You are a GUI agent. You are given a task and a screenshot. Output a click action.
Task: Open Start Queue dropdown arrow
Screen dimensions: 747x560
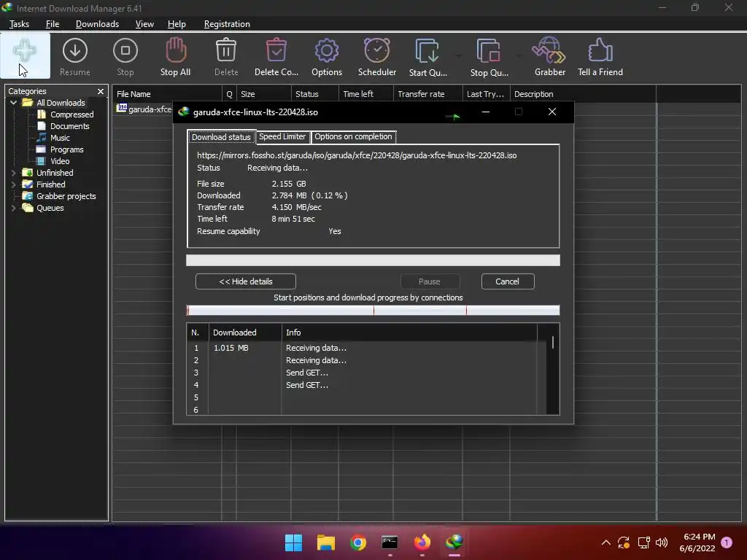(458, 56)
